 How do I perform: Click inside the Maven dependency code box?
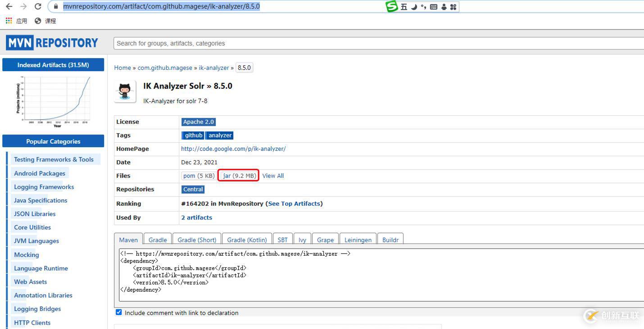(381, 275)
